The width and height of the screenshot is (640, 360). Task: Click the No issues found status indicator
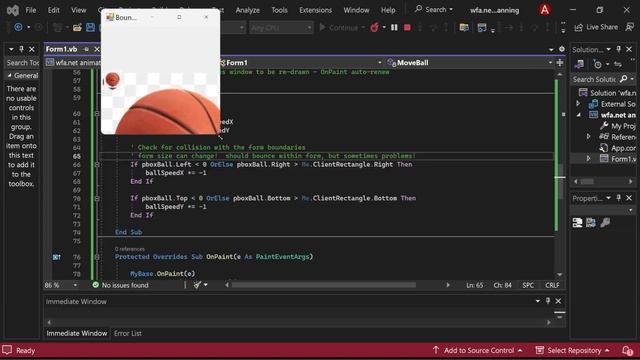pyautogui.click(x=120, y=285)
